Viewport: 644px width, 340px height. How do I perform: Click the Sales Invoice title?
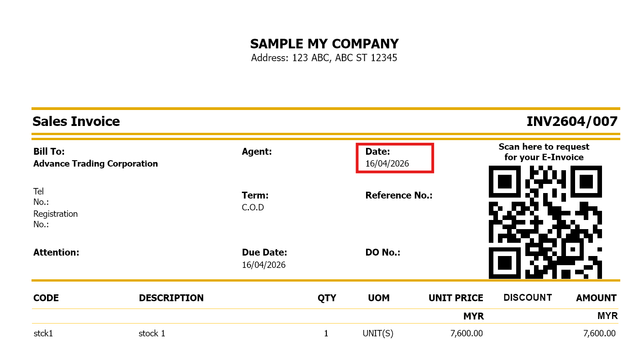click(76, 121)
